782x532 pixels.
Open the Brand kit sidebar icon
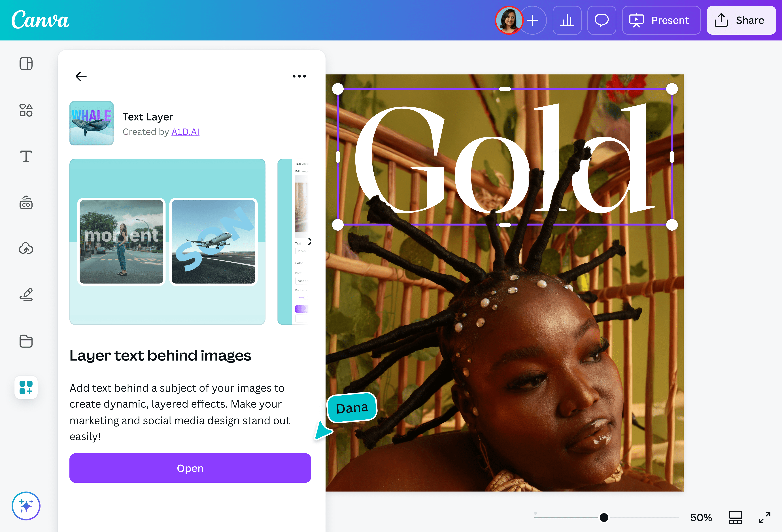pos(26,203)
